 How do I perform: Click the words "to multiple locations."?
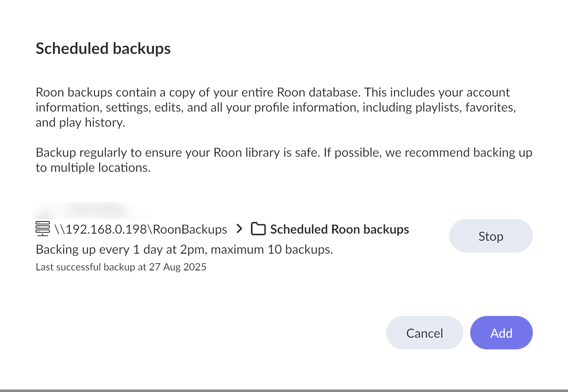tap(93, 168)
